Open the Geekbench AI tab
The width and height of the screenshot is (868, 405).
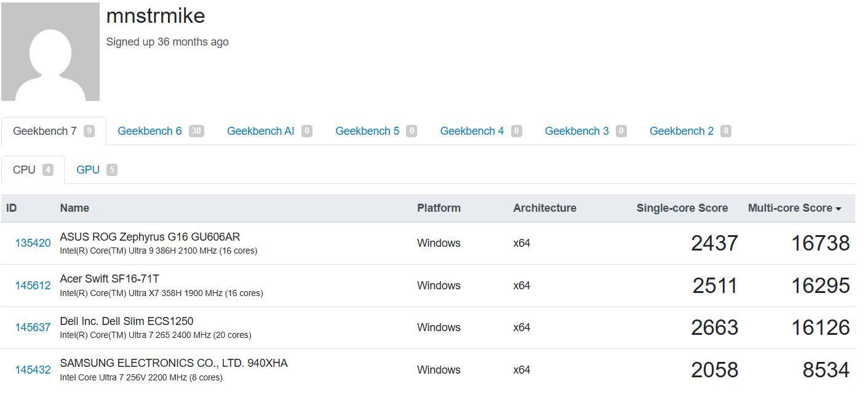pos(269,131)
